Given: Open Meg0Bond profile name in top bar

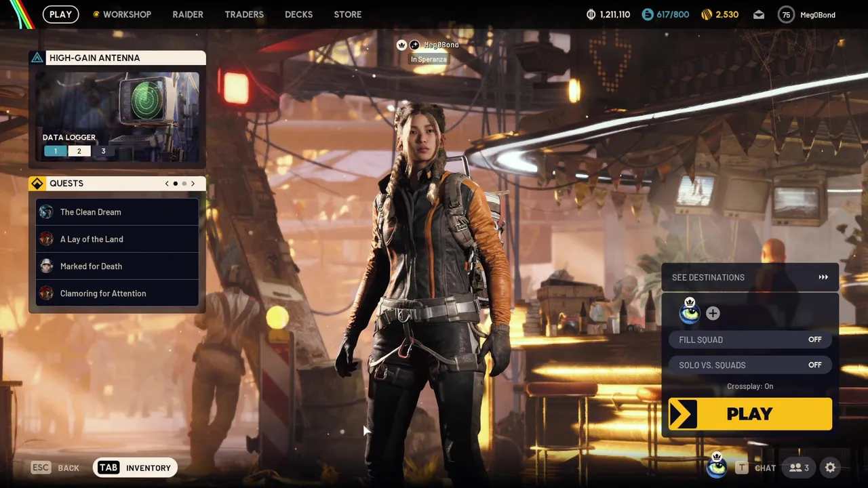Looking at the screenshot, I should (818, 14).
